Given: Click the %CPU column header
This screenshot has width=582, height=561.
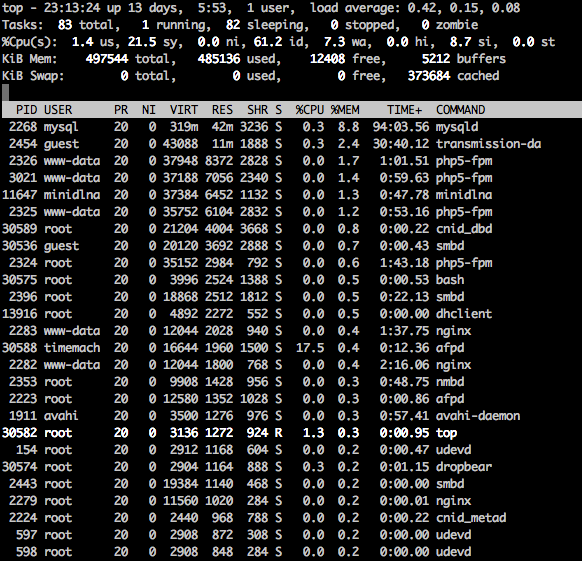Looking at the screenshot, I should pyautogui.click(x=310, y=110).
